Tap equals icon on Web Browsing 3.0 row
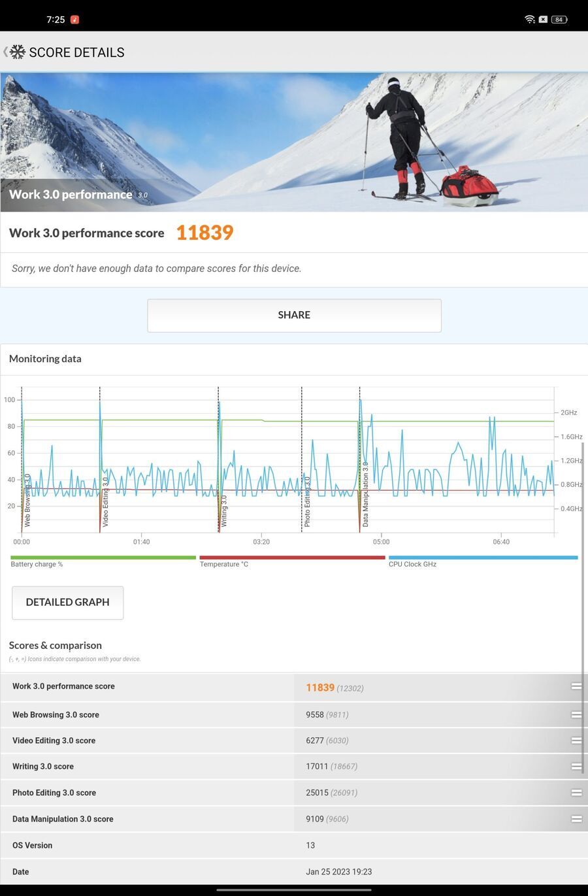 point(576,714)
